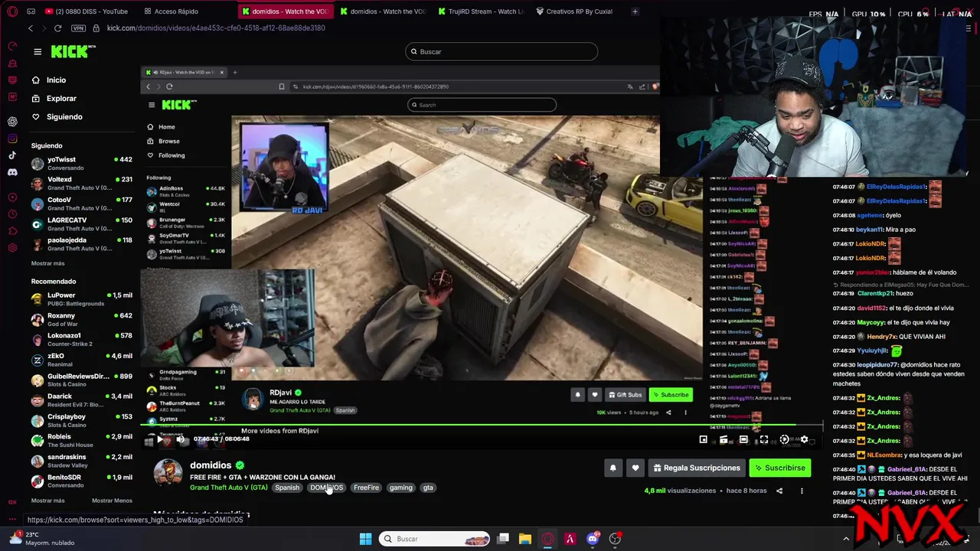
Task: Expand Recomendado list with Mostrar más
Action: coord(47,500)
